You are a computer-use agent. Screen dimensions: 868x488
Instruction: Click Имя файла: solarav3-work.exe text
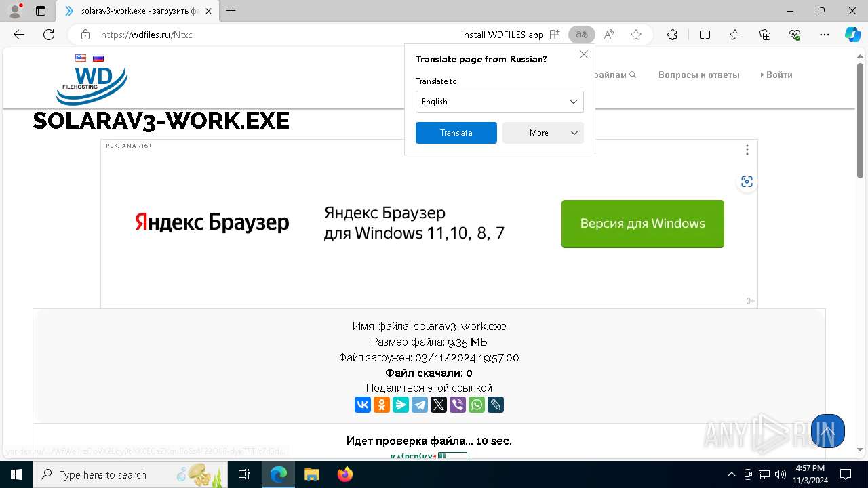coord(429,326)
